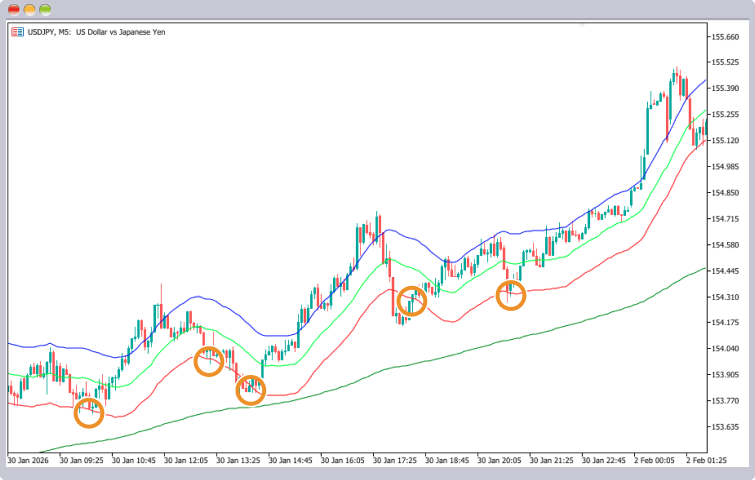The height and width of the screenshot is (480, 755).
Task: Click the 155.120 price scale label
Action: pos(725,141)
